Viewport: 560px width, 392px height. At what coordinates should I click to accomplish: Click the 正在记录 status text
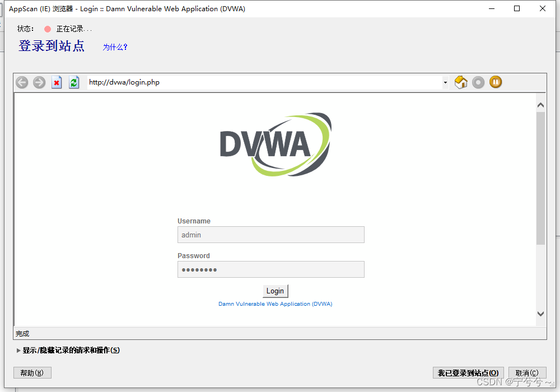click(x=74, y=29)
